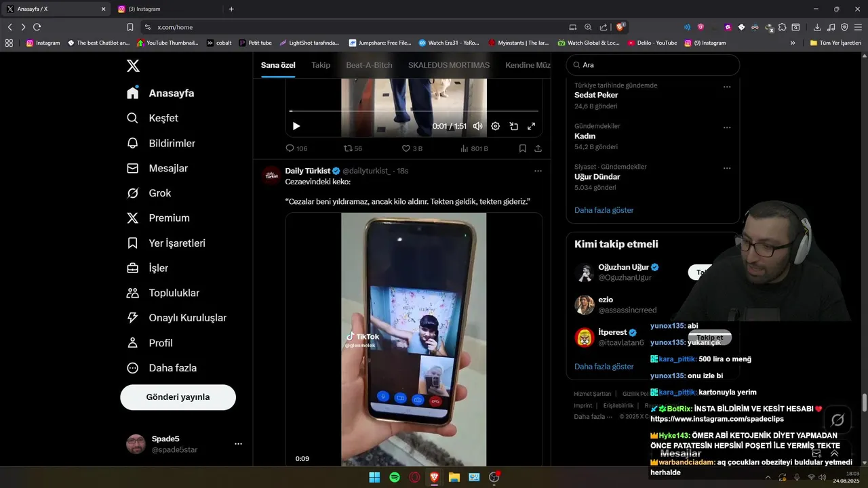Open Uğur Dündar trend

597,177
